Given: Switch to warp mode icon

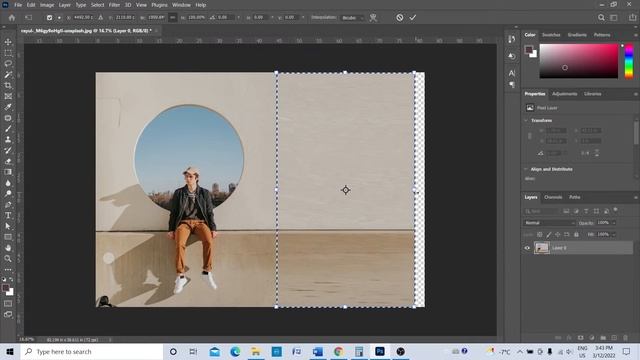Looking at the screenshot, I should coord(373,18).
